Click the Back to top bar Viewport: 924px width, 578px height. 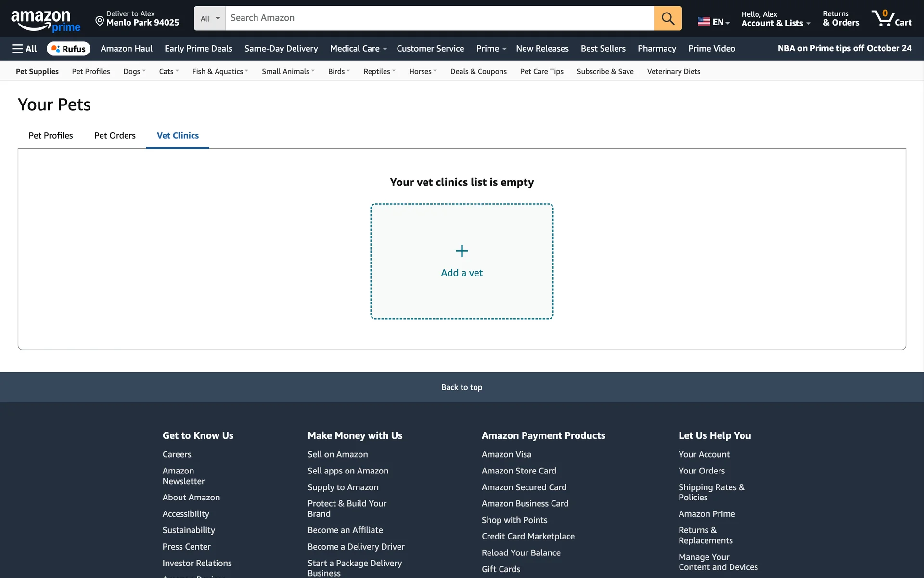[x=462, y=387]
